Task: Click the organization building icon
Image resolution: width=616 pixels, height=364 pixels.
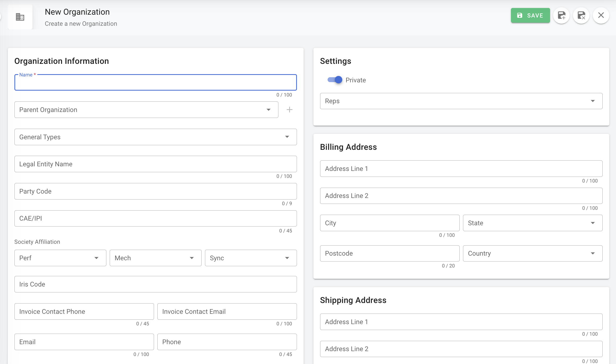Action: (20, 17)
